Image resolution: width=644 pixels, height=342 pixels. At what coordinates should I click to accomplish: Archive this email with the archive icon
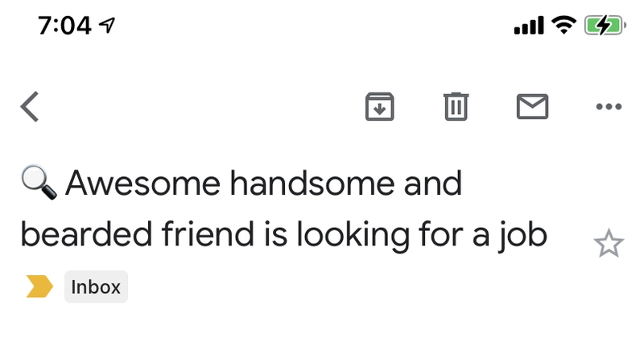pyautogui.click(x=379, y=107)
